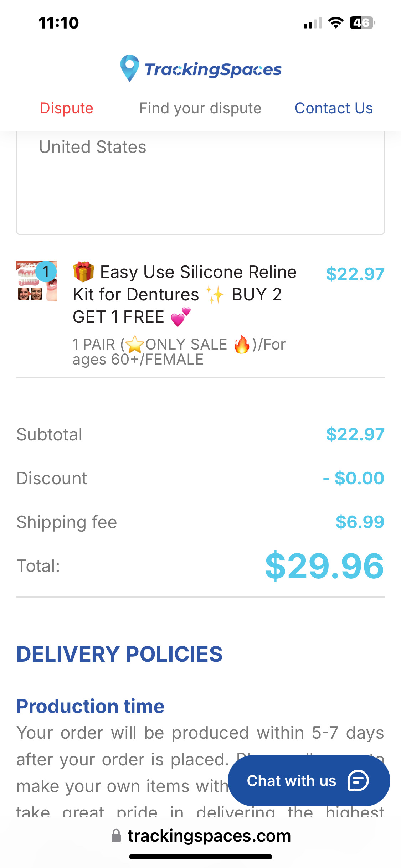Tap the Wi-Fi status icon

click(x=335, y=23)
